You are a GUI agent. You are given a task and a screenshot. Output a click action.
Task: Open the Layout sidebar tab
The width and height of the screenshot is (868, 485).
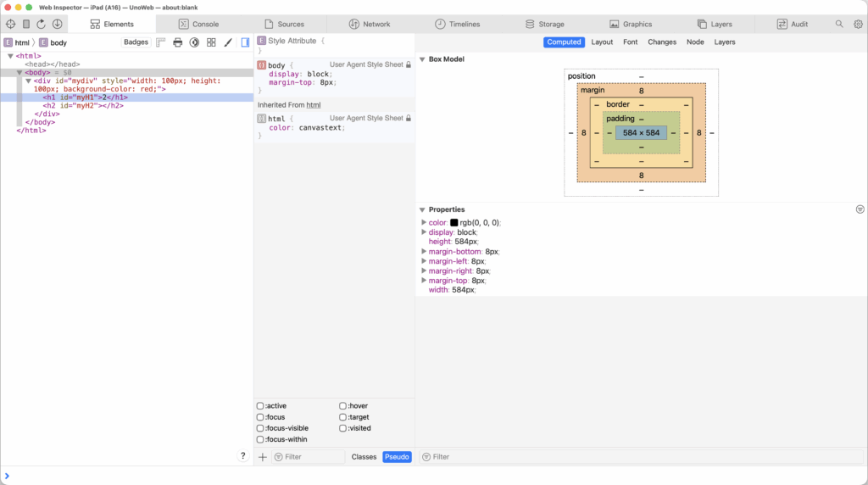click(602, 42)
